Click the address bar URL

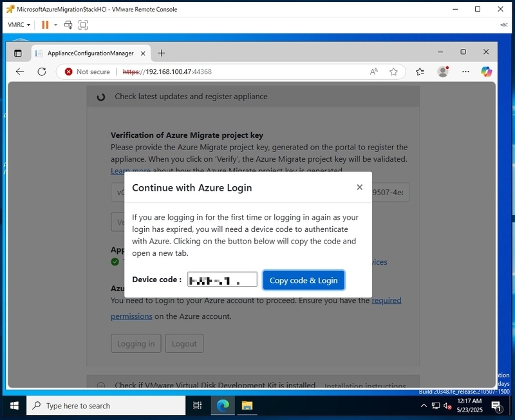coord(167,72)
